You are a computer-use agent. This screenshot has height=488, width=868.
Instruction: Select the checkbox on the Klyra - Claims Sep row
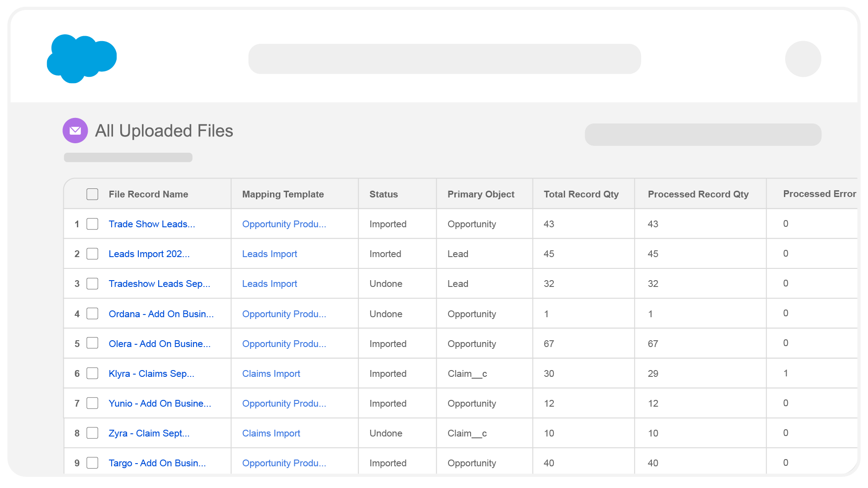click(x=92, y=373)
